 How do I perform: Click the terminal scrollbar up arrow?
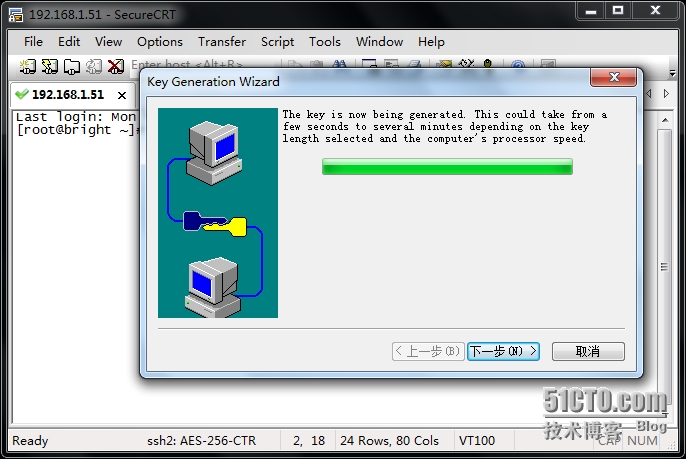[x=665, y=120]
